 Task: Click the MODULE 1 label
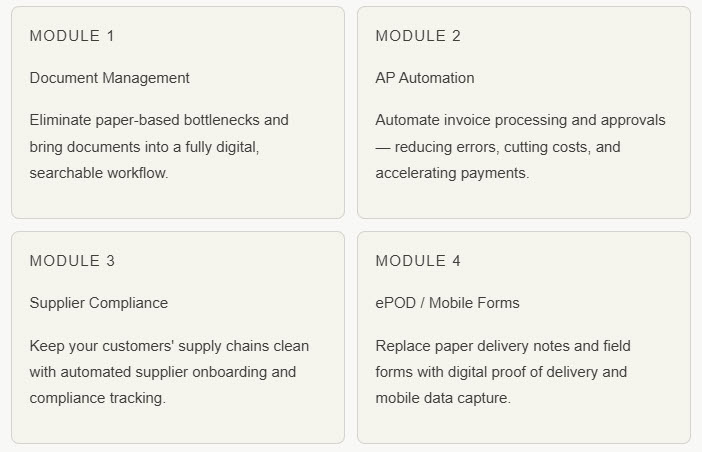72,36
